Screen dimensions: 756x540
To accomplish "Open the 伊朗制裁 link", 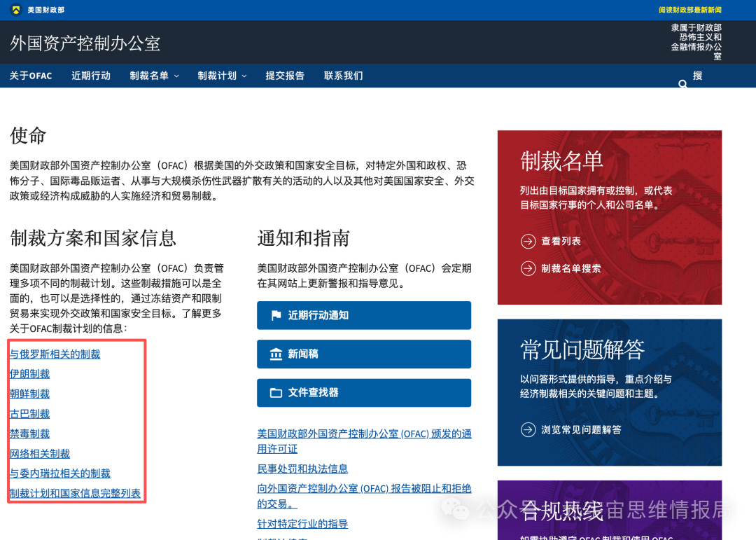I will (x=29, y=374).
